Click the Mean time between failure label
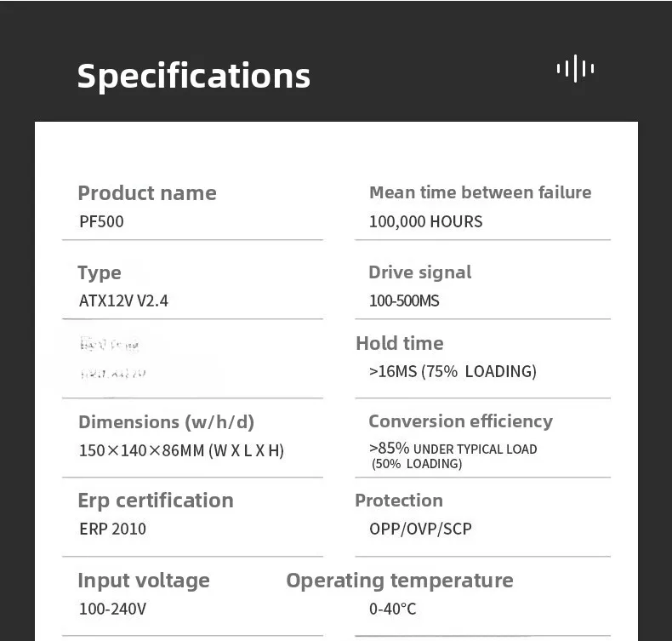Viewport: 672px width, 641px height. [480, 193]
